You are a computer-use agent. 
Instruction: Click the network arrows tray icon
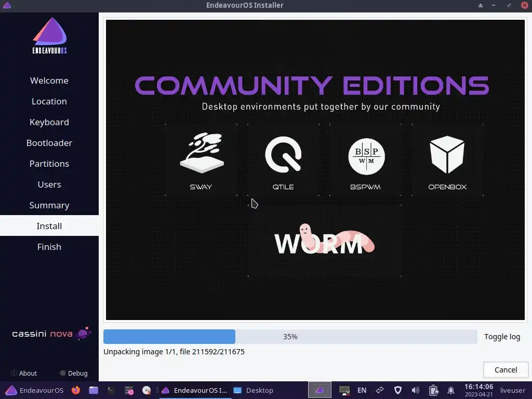[380, 390]
